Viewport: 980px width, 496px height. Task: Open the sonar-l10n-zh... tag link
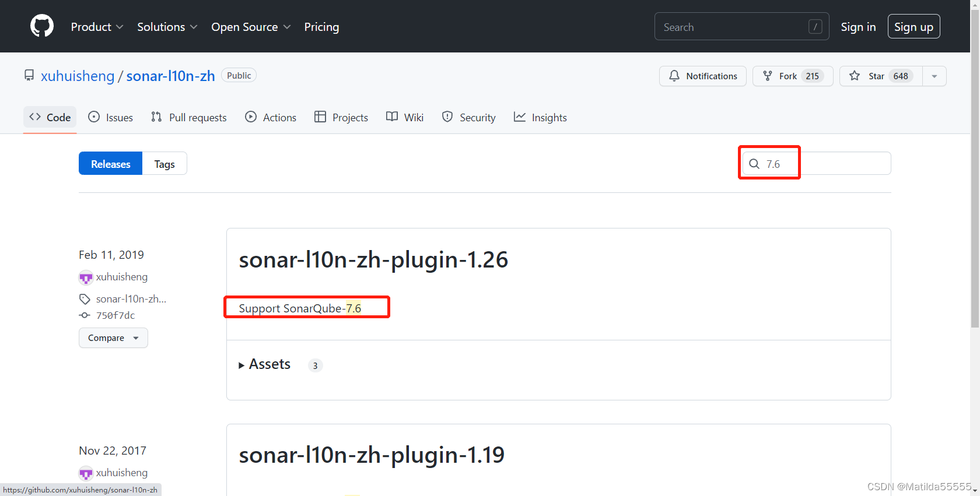pyautogui.click(x=131, y=299)
